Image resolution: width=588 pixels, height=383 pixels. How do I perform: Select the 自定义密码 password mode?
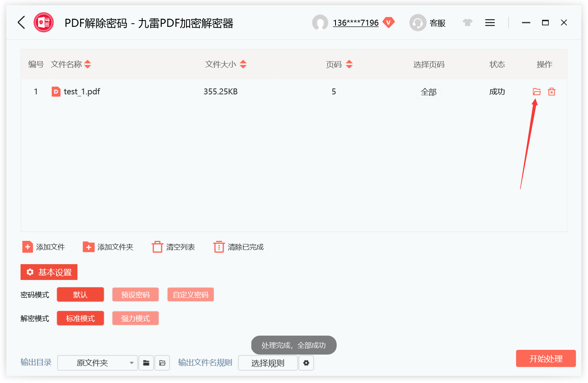point(190,294)
